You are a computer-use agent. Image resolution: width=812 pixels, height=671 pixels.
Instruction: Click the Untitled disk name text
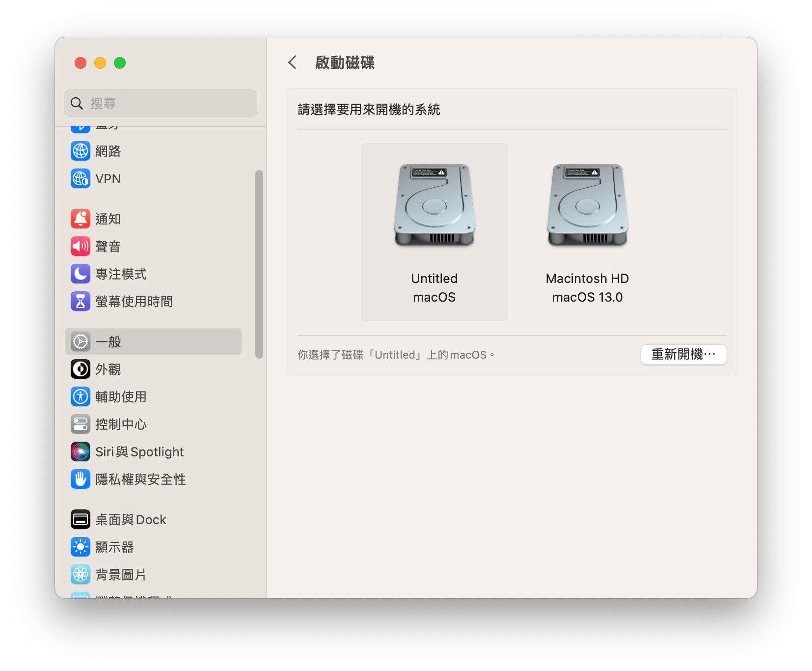(434, 279)
